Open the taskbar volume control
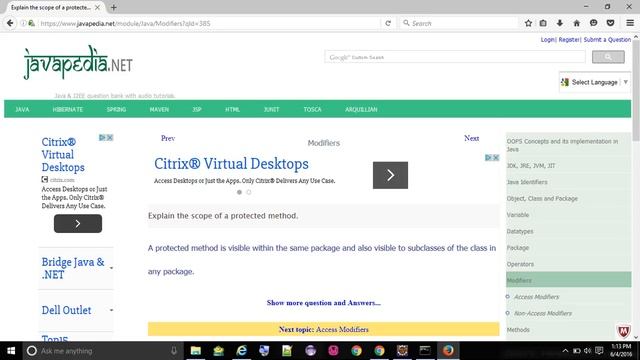 587,351
